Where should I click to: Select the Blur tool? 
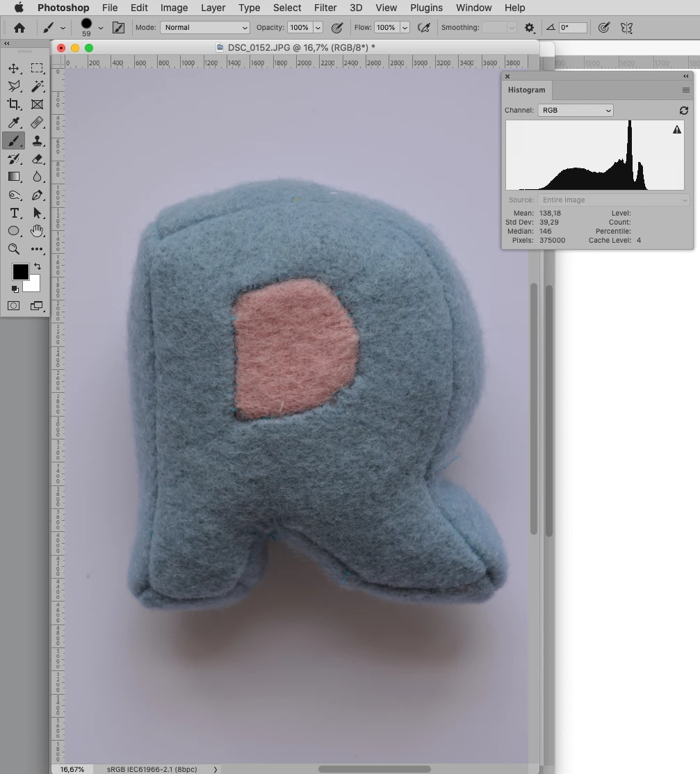pyautogui.click(x=37, y=177)
